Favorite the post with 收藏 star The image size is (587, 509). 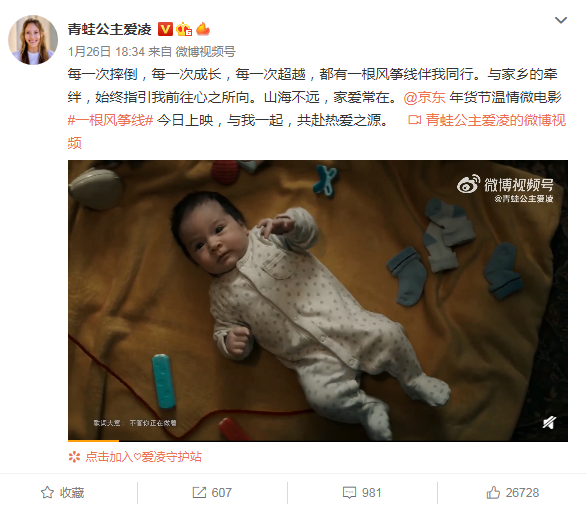coord(63,493)
